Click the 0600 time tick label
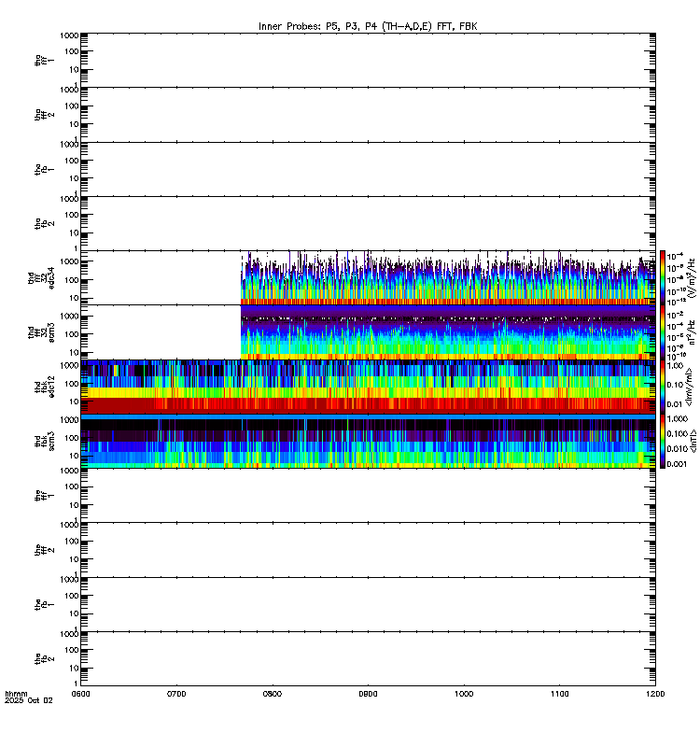Image resolution: width=700 pixels, height=747 pixels. tap(80, 694)
